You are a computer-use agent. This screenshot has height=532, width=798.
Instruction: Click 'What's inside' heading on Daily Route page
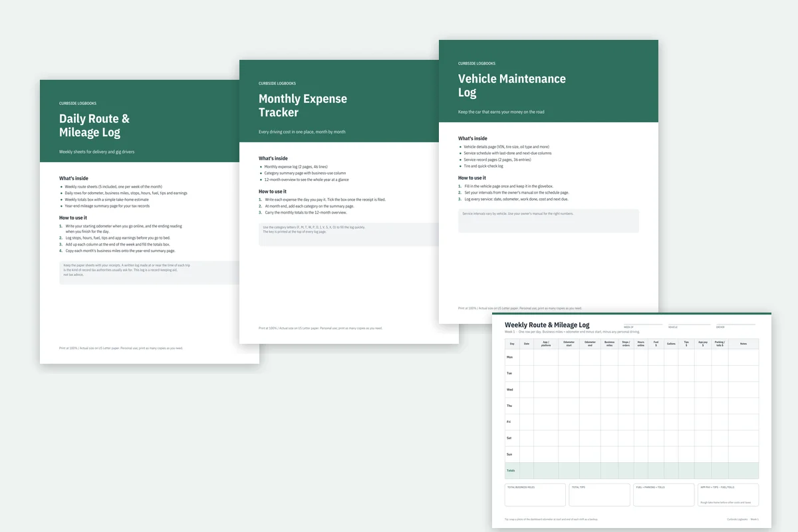click(x=74, y=178)
